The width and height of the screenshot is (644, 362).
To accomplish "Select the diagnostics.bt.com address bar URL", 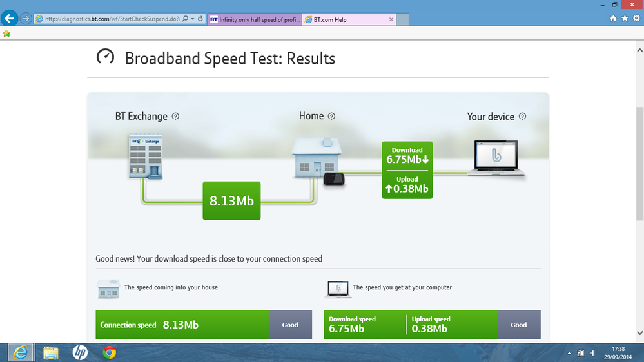I will pos(112,19).
